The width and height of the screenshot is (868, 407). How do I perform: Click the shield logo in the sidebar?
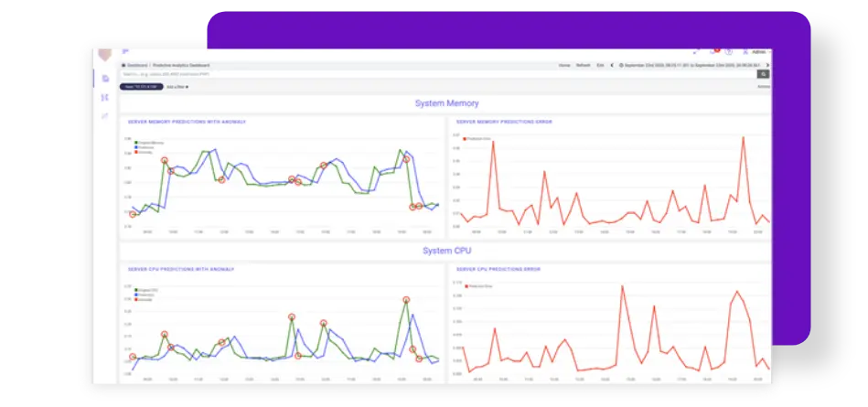tap(105, 52)
